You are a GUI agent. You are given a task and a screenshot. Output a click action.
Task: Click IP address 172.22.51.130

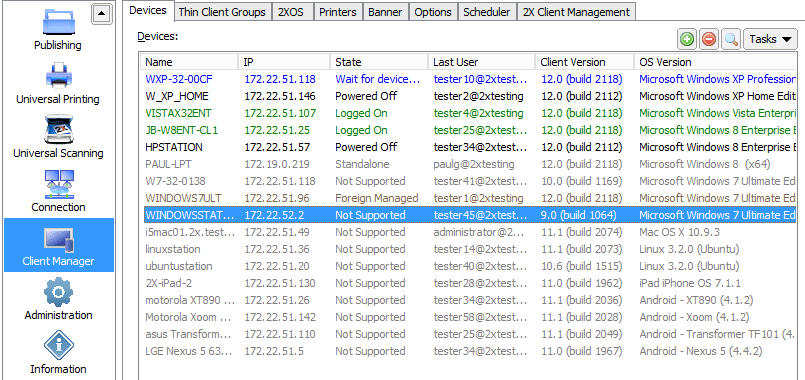pyautogui.click(x=280, y=283)
